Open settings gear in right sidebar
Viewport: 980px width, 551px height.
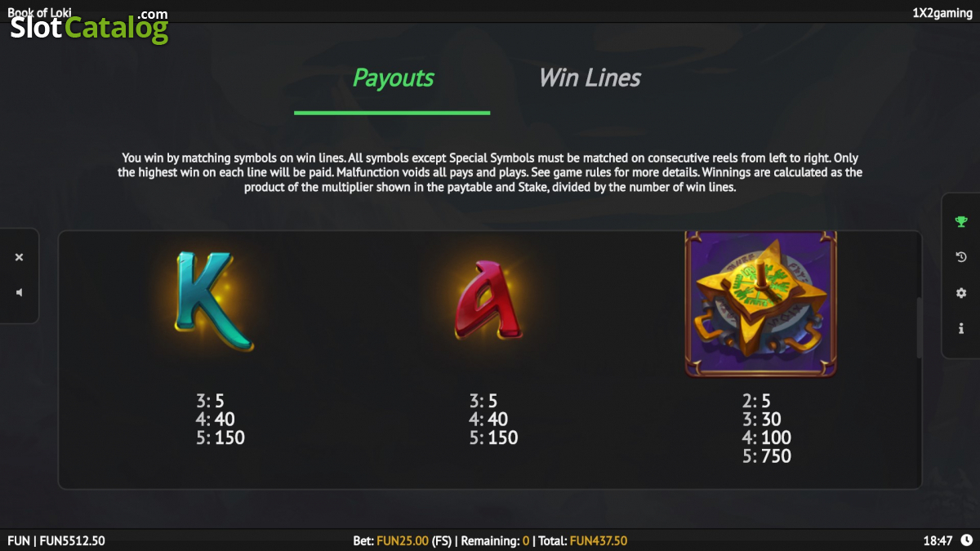coord(961,293)
